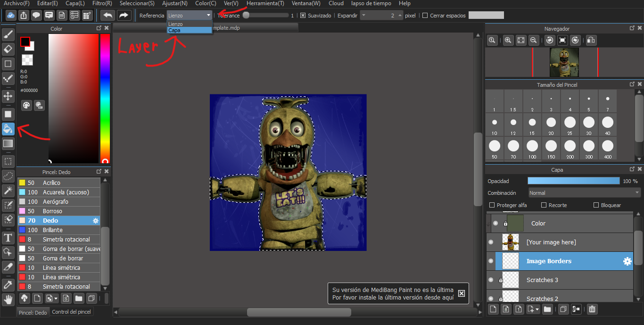Toggle visibility of [Your image here] layer
This screenshot has width=644, height=325.
(x=491, y=242)
